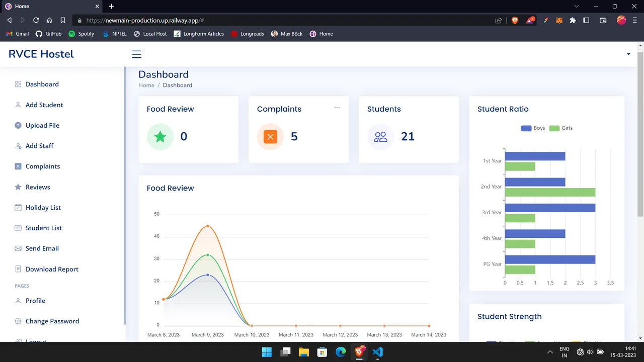
Task: Open Add Staff in the sidebar
Action: [x=39, y=146]
